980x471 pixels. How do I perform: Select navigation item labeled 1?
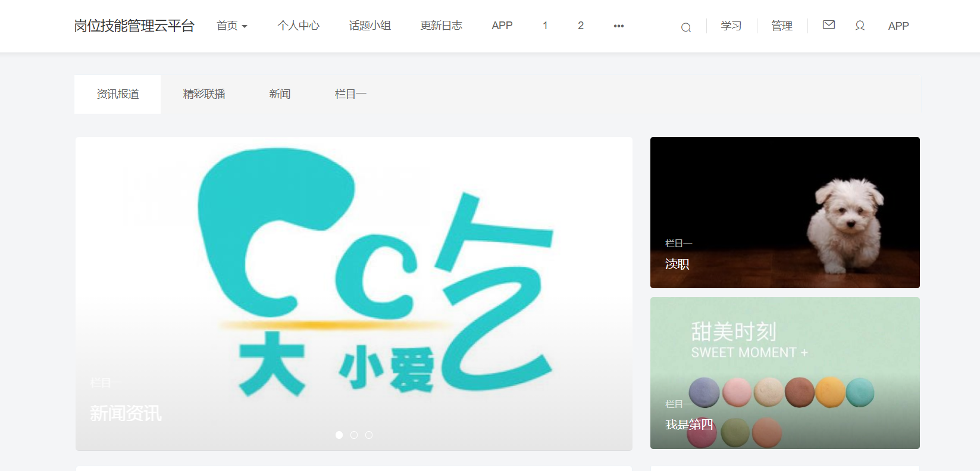coord(545,26)
